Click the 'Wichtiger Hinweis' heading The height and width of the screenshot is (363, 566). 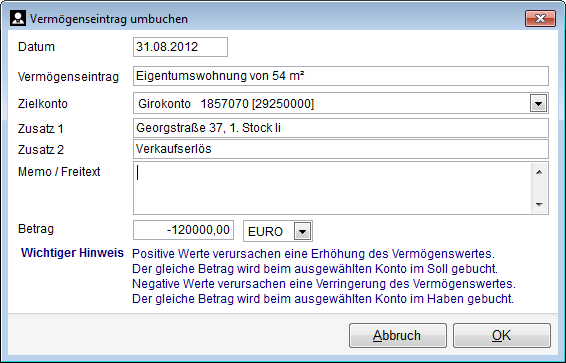coord(72,253)
